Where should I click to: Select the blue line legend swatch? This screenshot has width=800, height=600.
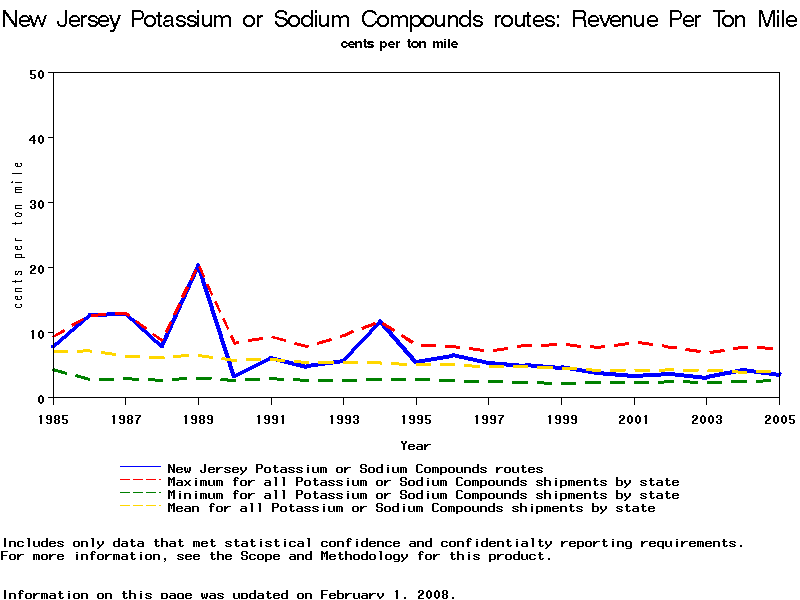point(140,468)
